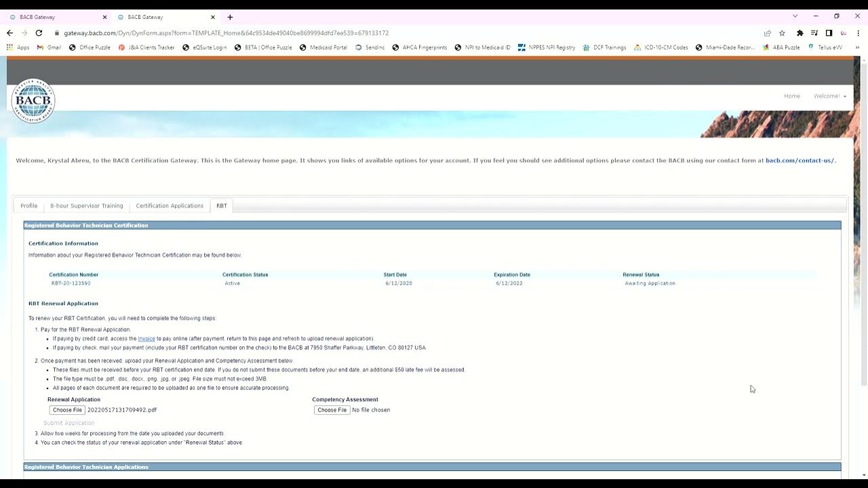The image size is (868, 488).
Task: Toggle the browser side panel icon
Action: click(829, 33)
